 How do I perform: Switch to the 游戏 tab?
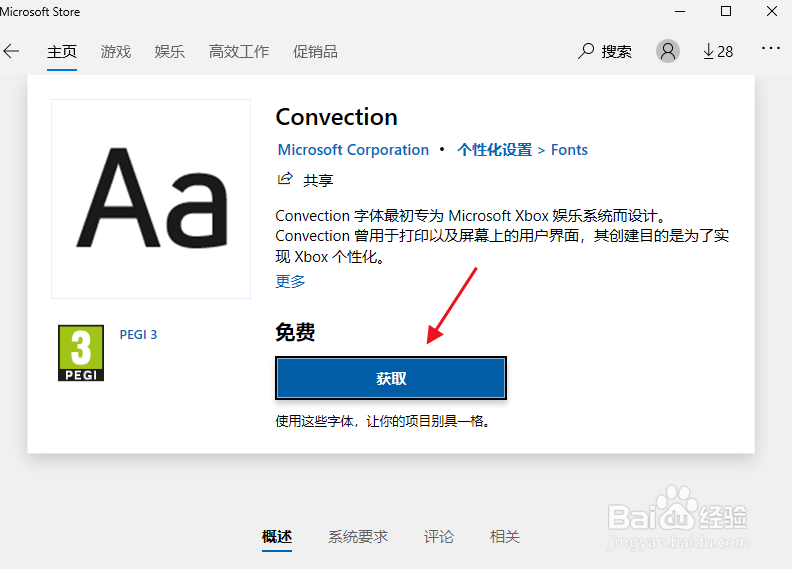pyautogui.click(x=116, y=51)
